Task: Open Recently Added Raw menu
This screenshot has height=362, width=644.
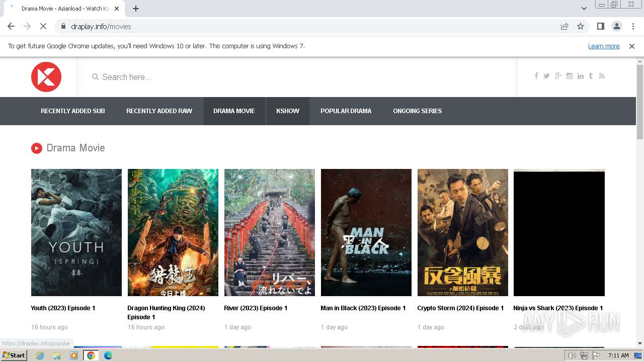Action: pos(159,111)
